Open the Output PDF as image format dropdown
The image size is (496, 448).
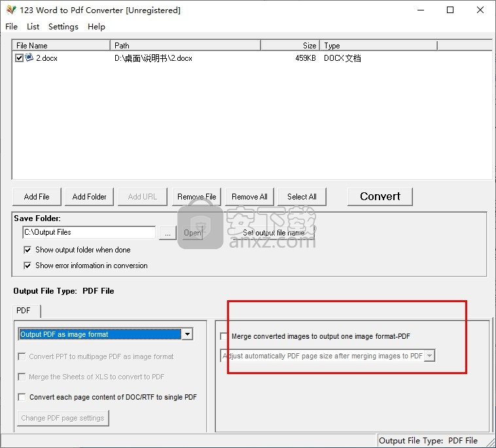pyautogui.click(x=187, y=334)
